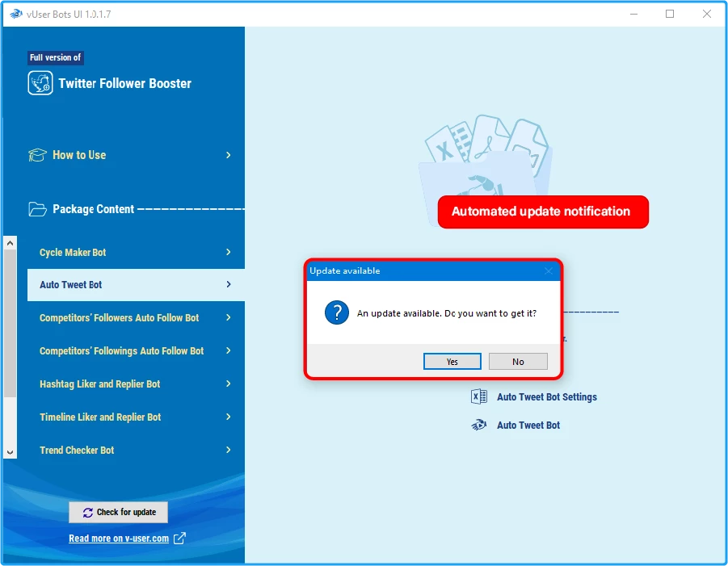Click the Package Content folder icon
Image resolution: width=728 pixels, height=566 pixels.
[37, 209]
